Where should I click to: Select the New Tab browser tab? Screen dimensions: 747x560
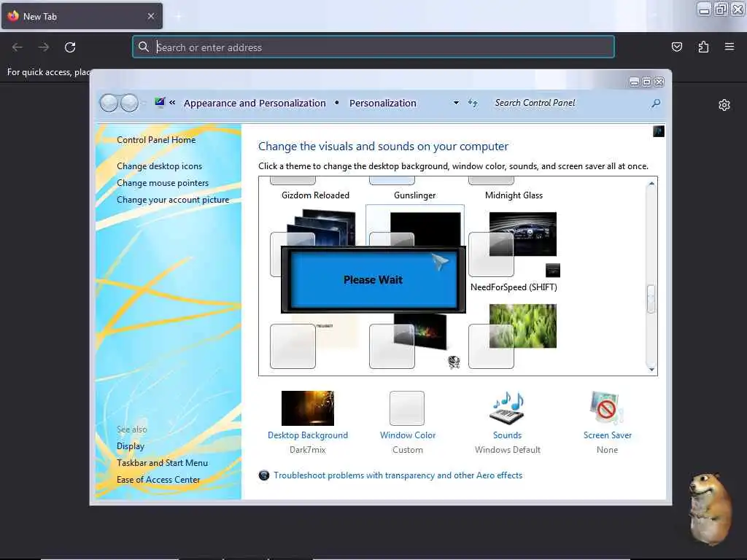[x=82, y=16]
